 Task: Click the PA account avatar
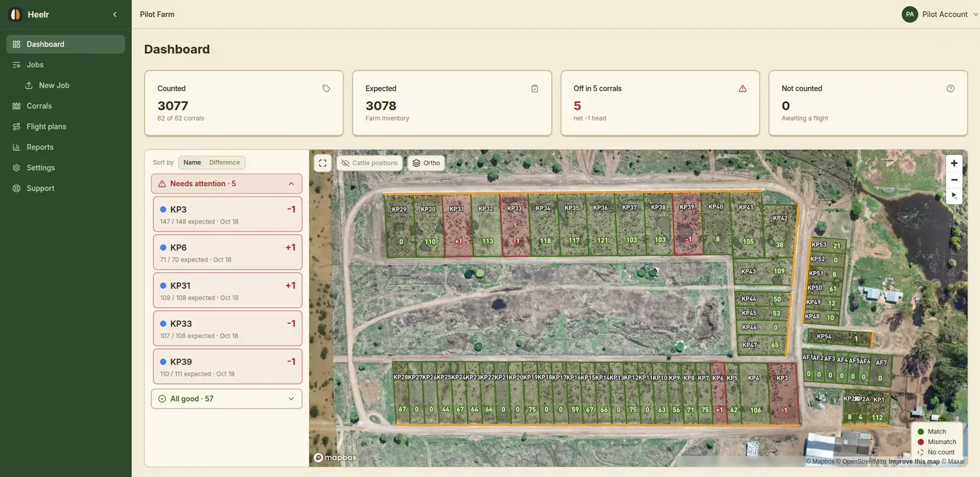pyautogui.click(x=910, y=14)
